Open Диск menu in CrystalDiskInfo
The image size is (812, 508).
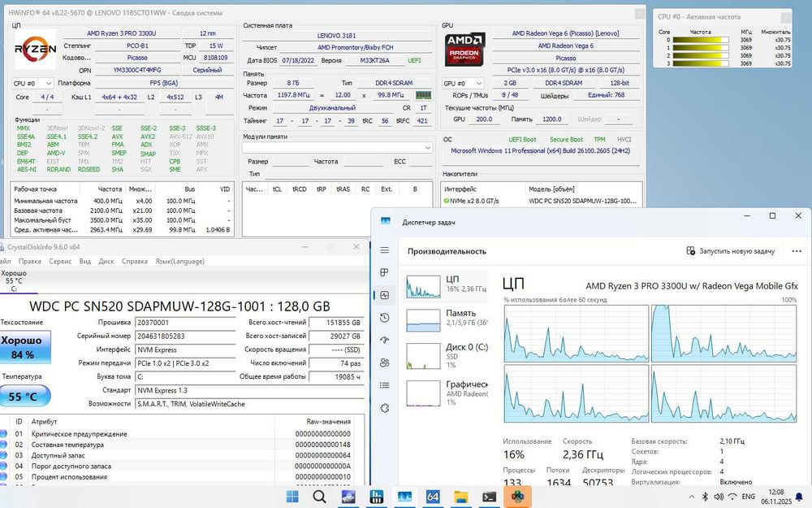[x=106, y=261]
